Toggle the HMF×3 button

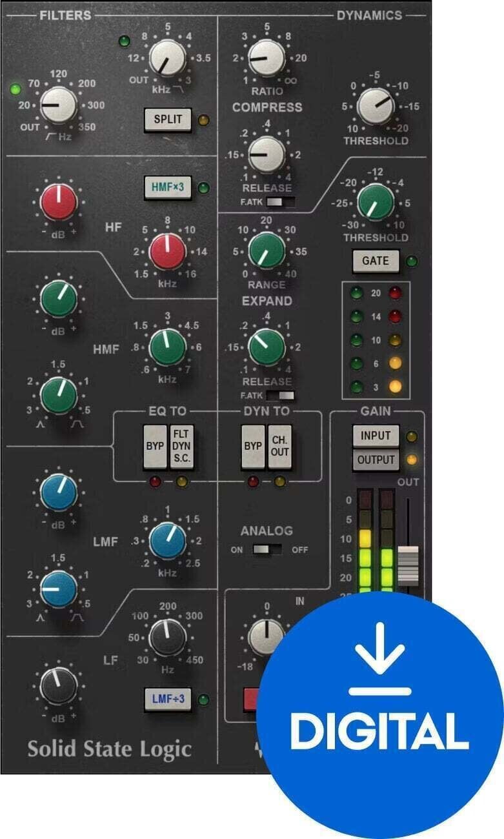point(169,188)
